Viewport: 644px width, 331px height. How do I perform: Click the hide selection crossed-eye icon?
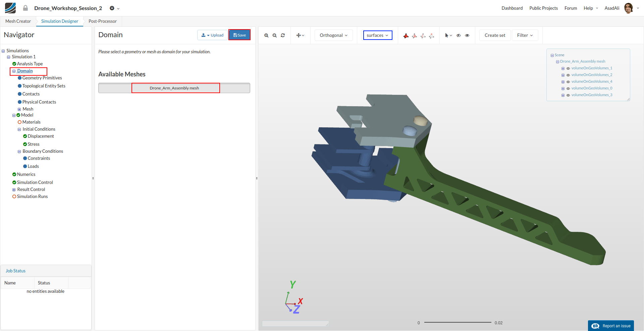coord(459,36)
